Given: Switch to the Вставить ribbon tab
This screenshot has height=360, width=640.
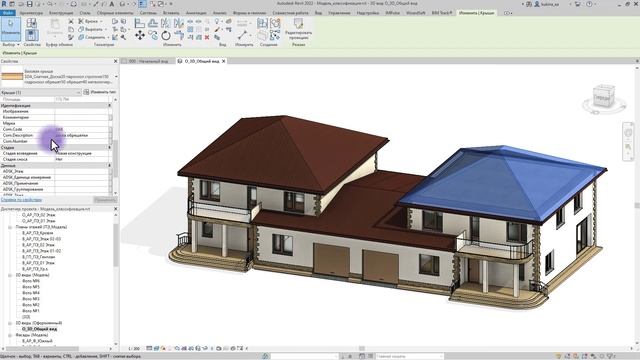Looking at the screenshot, I should pos(171,13).
